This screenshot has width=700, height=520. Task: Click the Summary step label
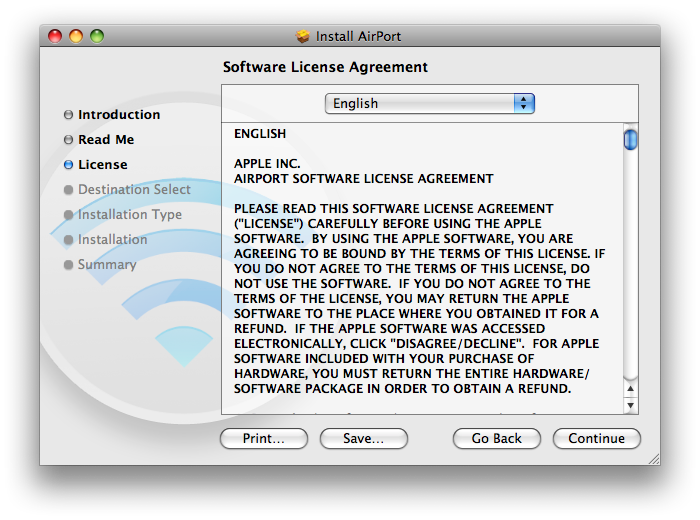(x=107, y=265)
